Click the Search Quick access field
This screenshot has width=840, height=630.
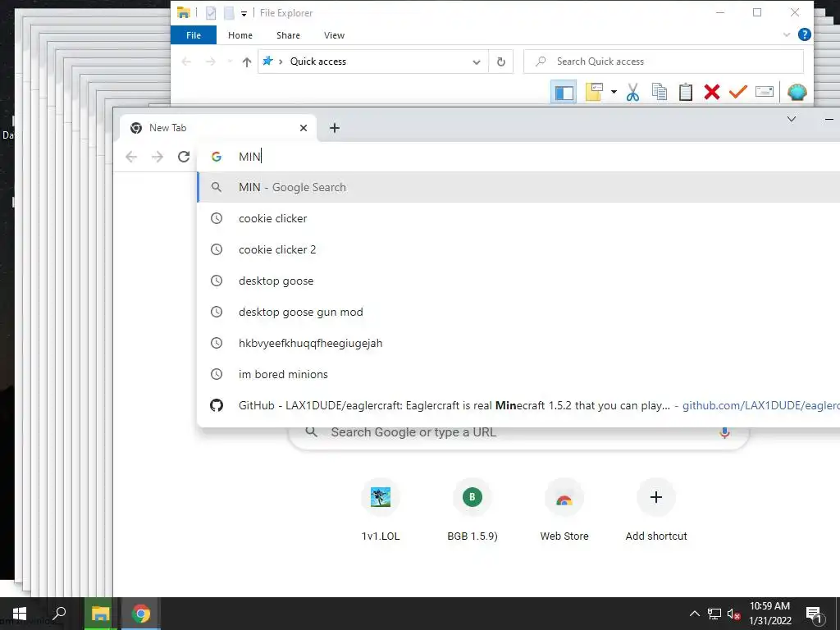(664, 62)
